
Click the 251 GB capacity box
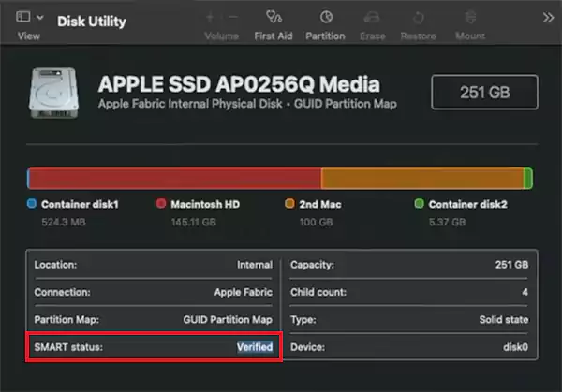484,93
